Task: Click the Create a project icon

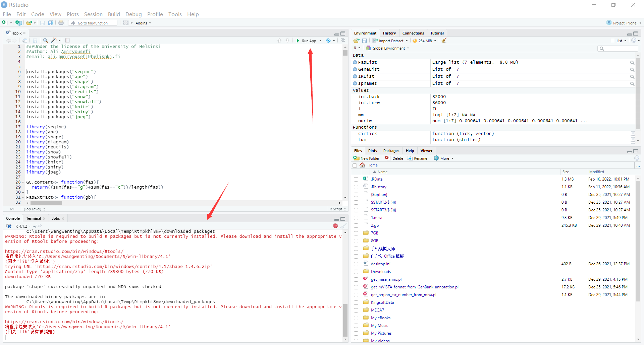Action: click(x=18, y=23)
